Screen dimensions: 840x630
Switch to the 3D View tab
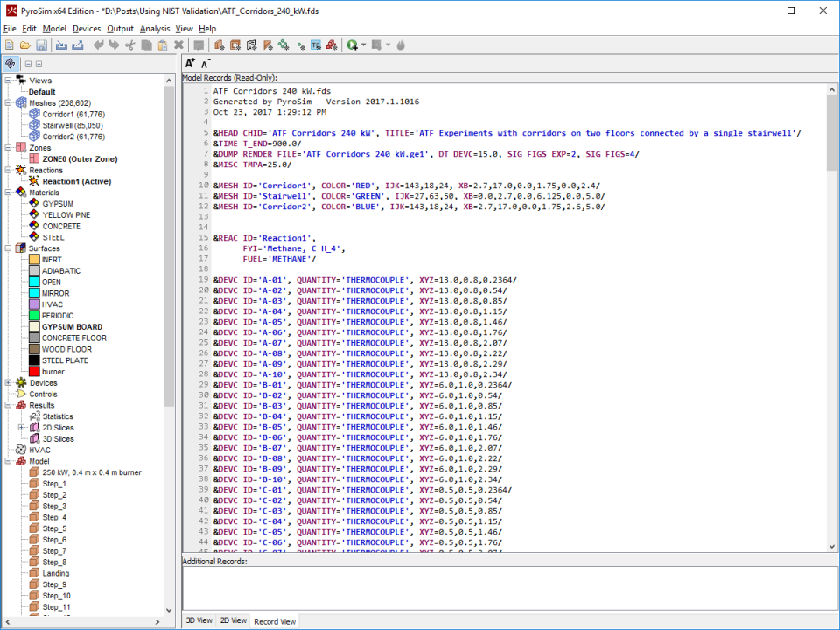[199, 620]
